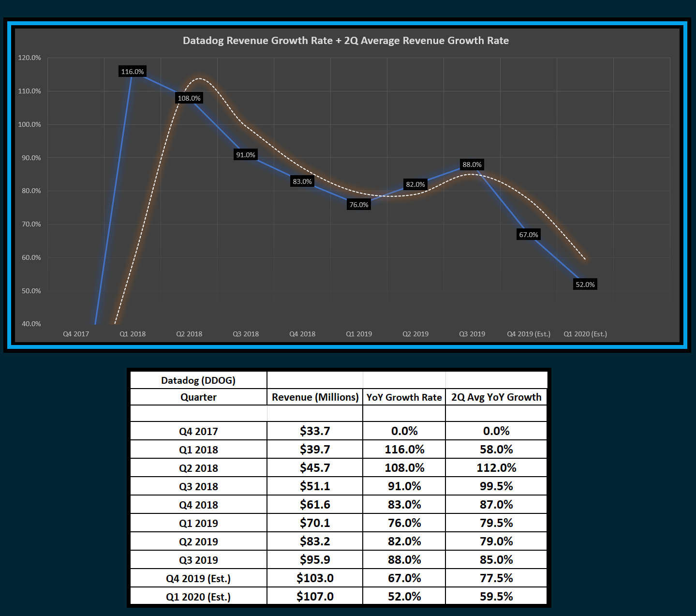Image resolution: width=696 pixels, height=616 pixels.
Task: Select the 88.0% chart data label
Action: coord(472,165)
